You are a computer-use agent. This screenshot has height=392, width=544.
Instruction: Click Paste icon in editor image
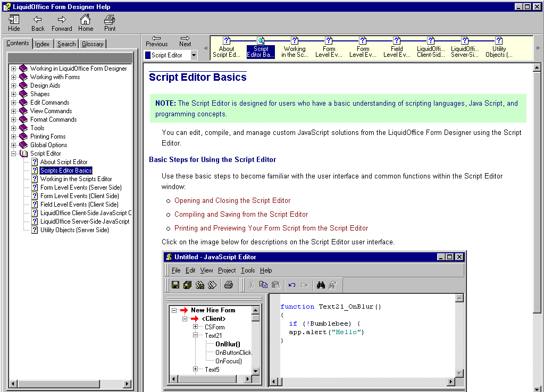(x=276, y=285)
